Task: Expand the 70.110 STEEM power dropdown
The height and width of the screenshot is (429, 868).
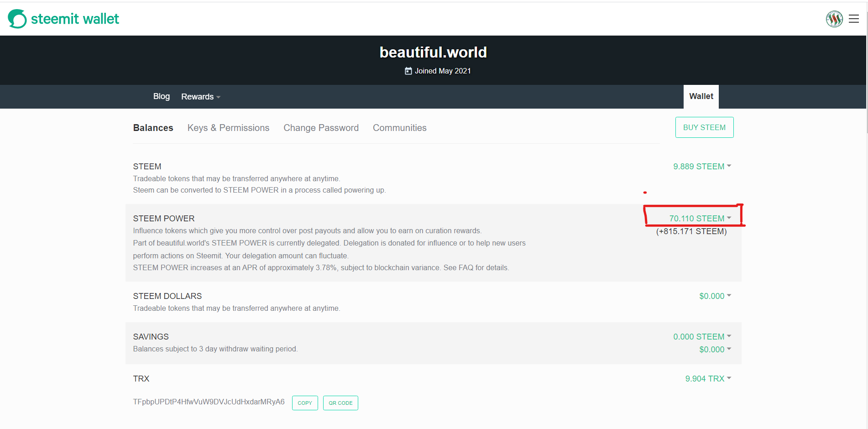Action: click(700, 219)
